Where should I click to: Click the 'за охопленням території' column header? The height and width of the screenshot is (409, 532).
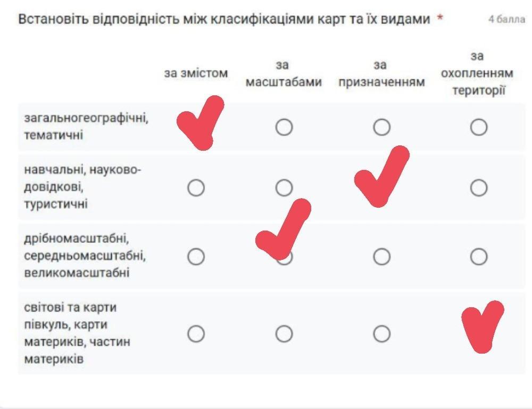coord(477,73)
